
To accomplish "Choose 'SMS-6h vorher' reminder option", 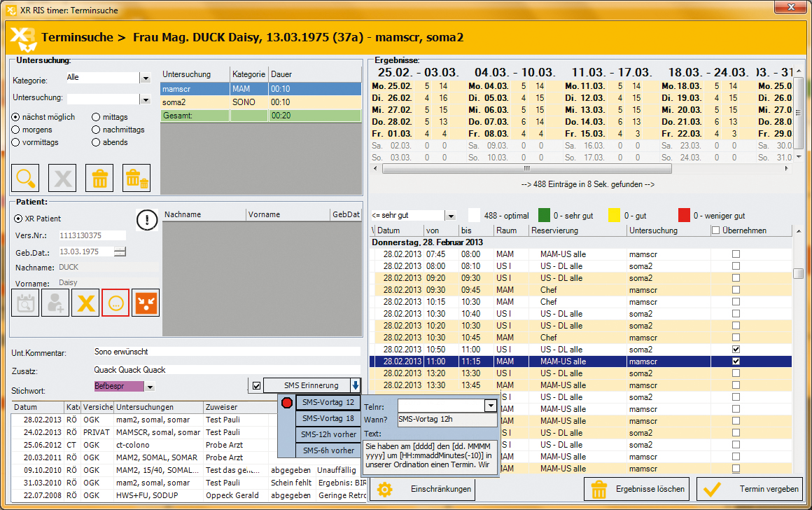I will (328, 450).
